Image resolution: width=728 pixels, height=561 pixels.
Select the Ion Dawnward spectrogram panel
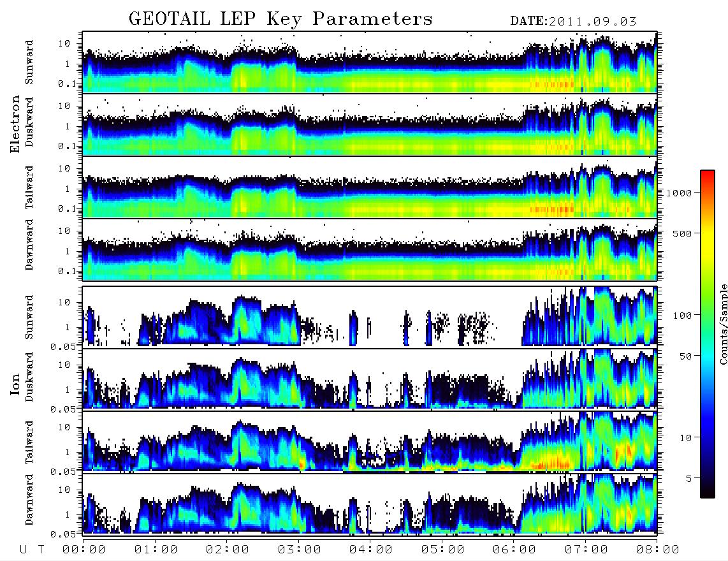(x=370, y=504)
